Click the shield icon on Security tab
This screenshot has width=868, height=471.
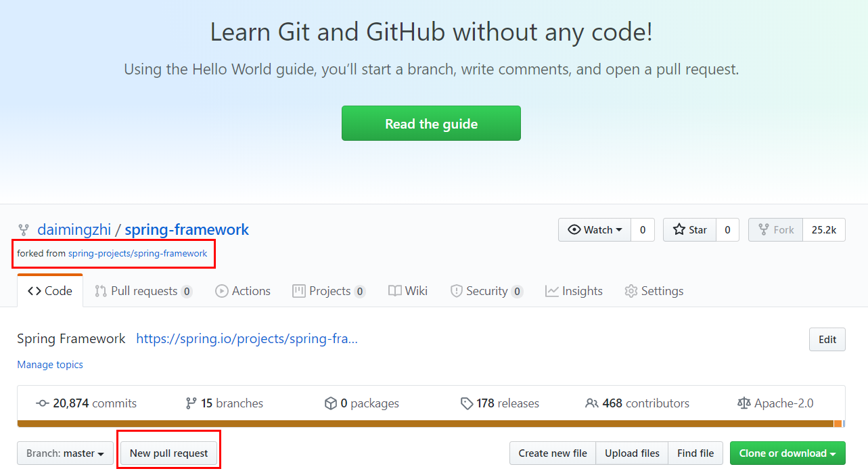[x=457, y=291]
